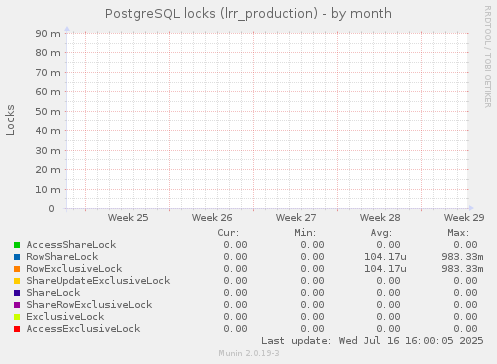Click the 10 m y-axis label
This screenshot has height=364, width=497.
[48, 190]
